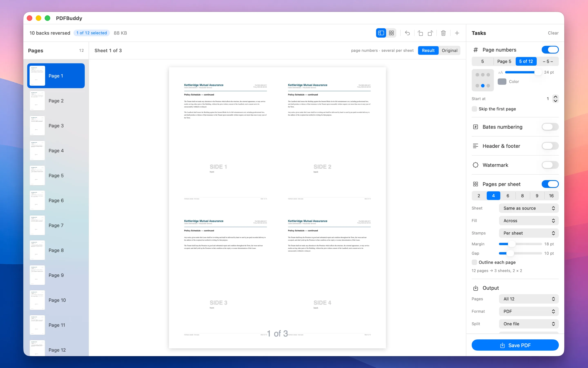This screenshot has height=368, width=588.
Task: Switch preview to Result
Action: [428, 51]
